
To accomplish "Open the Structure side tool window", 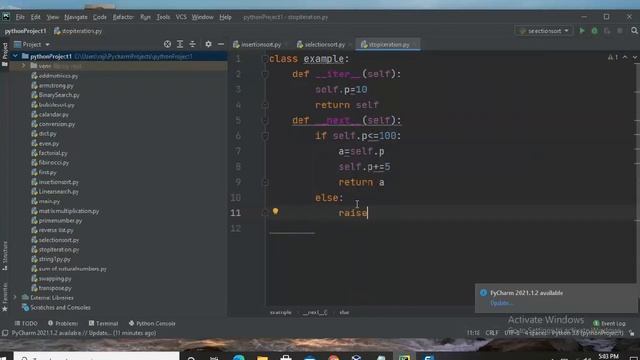I will 5,256.
